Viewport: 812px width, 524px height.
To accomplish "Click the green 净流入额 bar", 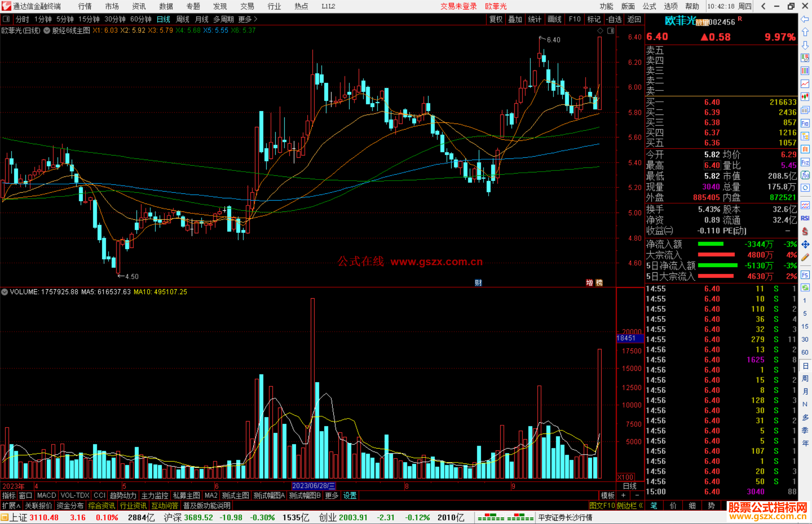I will point(710,244).
